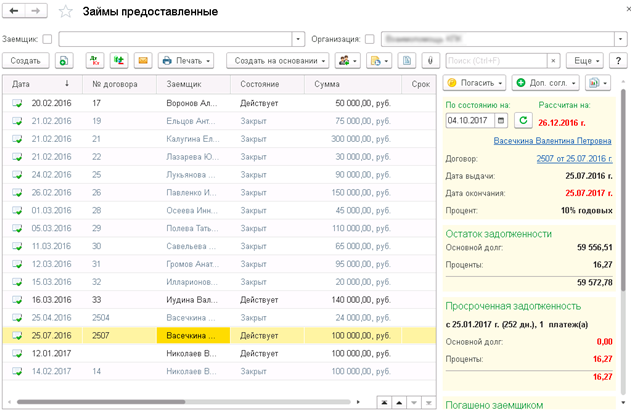Select the highlighted Васечкина cell in row 2507
Viewport: 631px width, 413px height.
(194, 335)
